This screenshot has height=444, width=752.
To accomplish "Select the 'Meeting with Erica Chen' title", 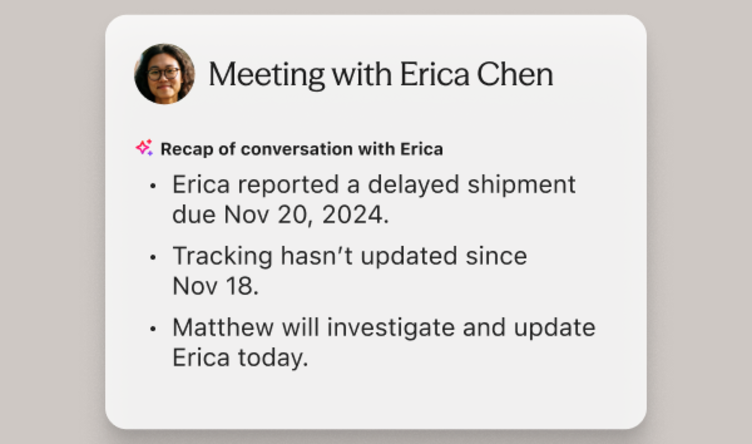I will (381, 74).
